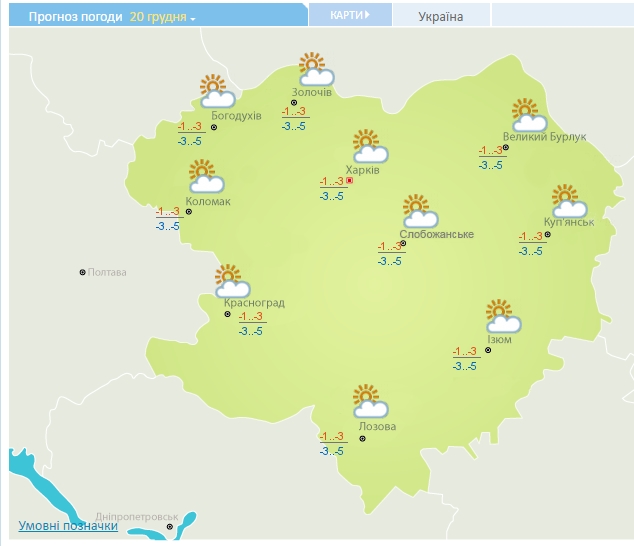Click the weather icon above Лозова
Image resolution: width=634 pixels, height=546 pixels.
coord(370,401)
